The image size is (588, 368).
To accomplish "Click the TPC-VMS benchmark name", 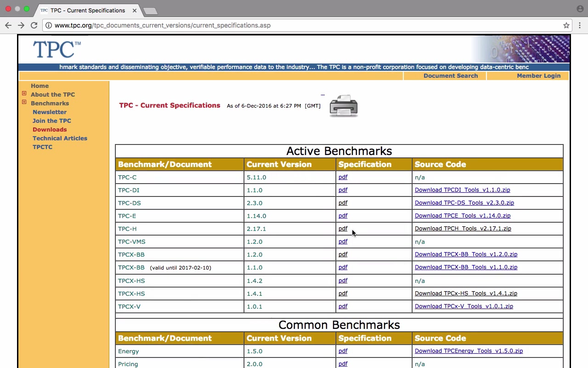I will click(x=132, y=241).
